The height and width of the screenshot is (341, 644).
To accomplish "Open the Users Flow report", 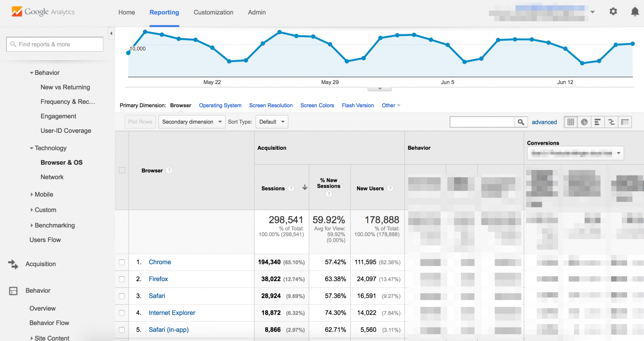I will click(x=45, y=240).
